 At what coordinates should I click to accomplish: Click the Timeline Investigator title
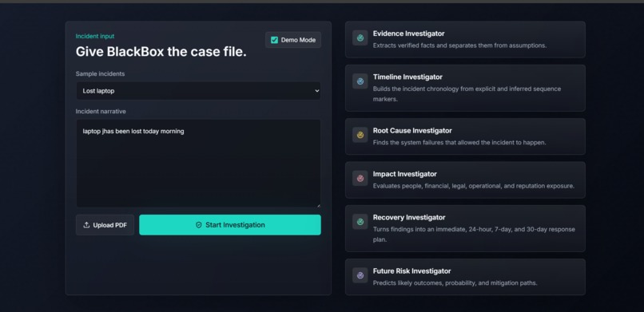[x=407, y=77]
